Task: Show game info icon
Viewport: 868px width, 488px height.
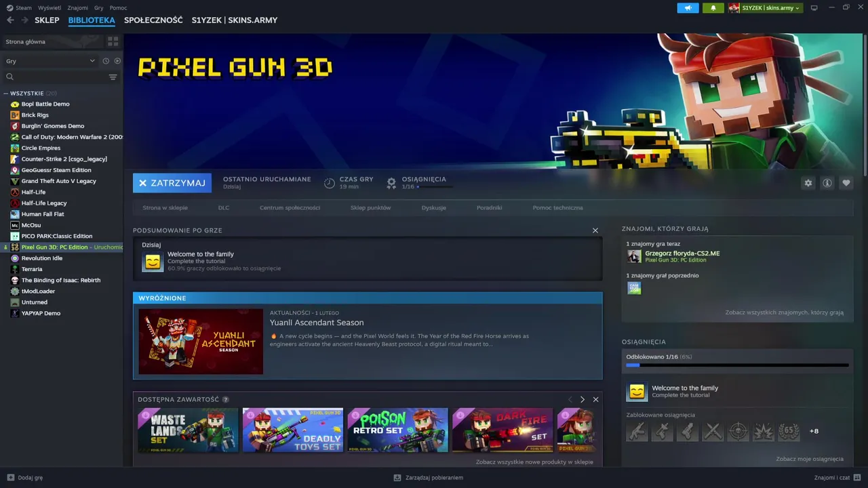Action: 827,183
